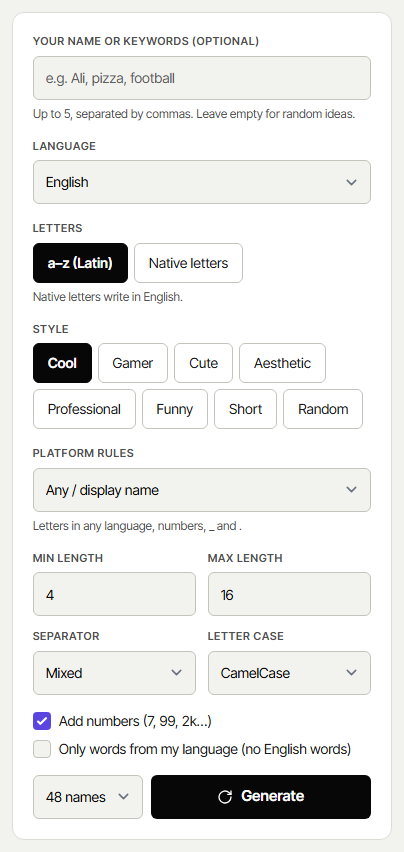Click the name or keywords input field
The height and width of the screenshot is (852, 404).
coord(201,78)
